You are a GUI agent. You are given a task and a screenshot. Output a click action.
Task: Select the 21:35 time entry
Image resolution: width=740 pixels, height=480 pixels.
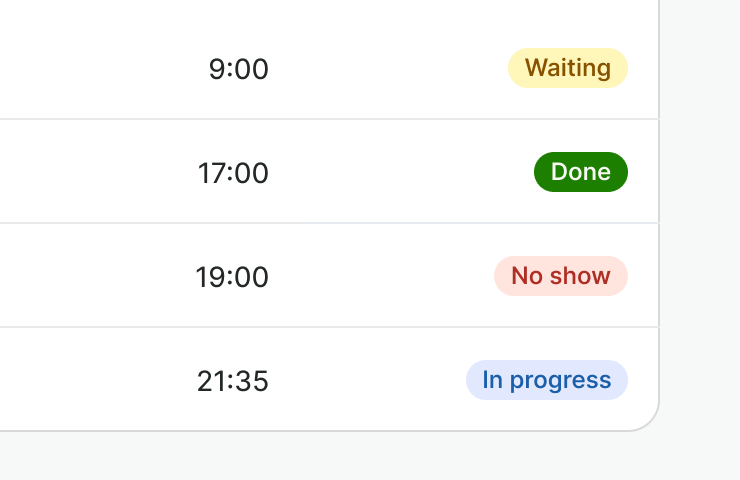click(233, 381)
